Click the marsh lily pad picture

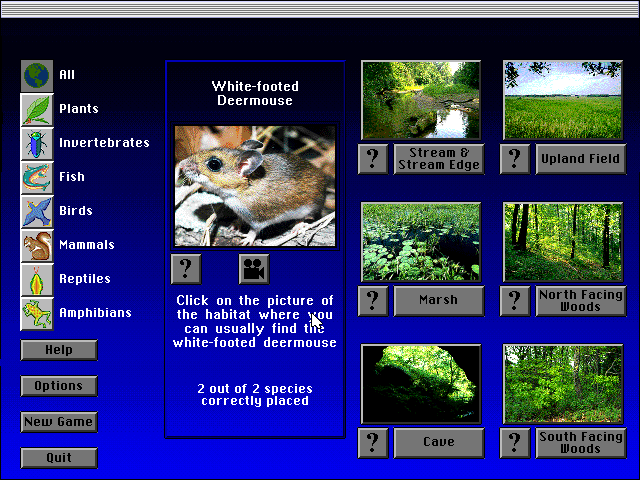point(421,242)
